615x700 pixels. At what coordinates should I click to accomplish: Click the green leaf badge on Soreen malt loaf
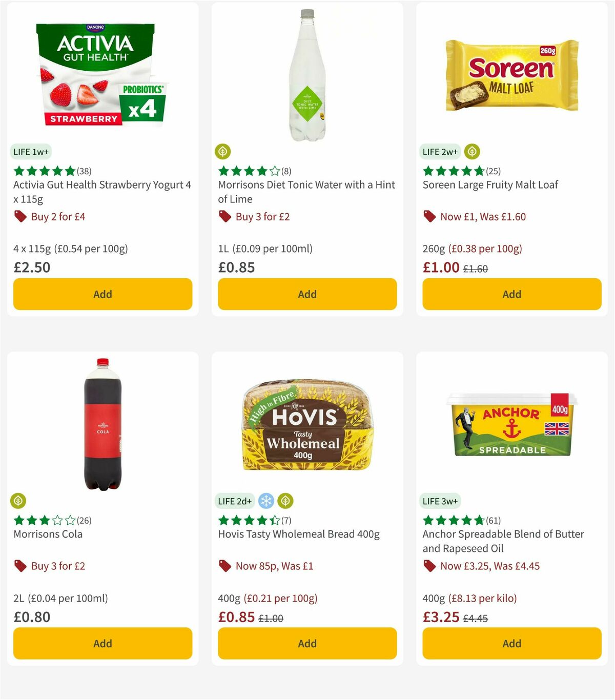(x=471, y=151)
